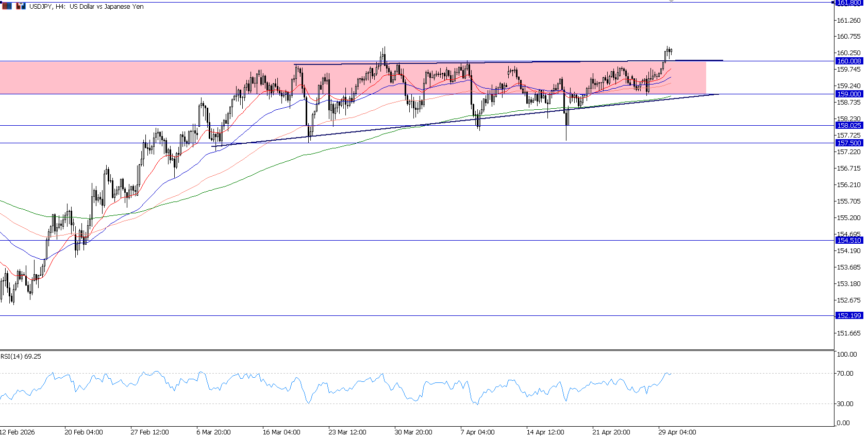Click the 152.199 price level label
Screen dimensions: 868x437
(x=848, y=315)
